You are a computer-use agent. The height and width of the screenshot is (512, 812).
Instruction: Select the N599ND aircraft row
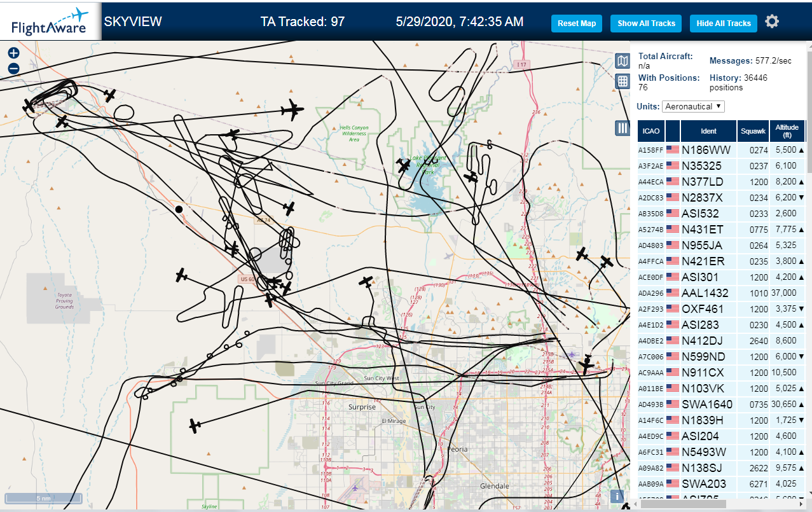[x=722, y=357]
